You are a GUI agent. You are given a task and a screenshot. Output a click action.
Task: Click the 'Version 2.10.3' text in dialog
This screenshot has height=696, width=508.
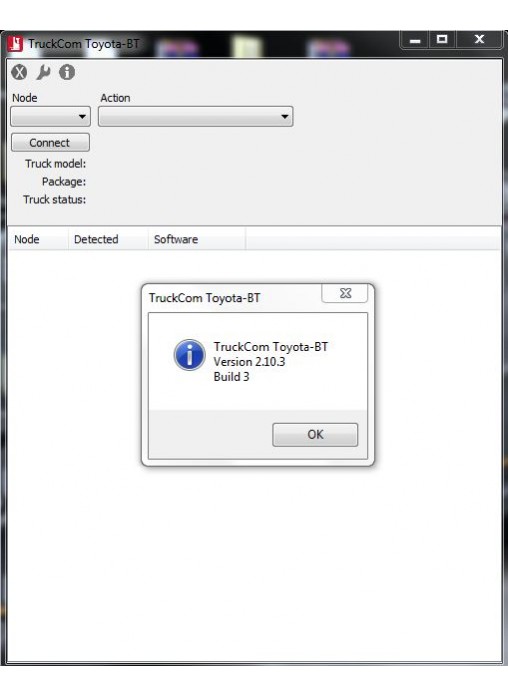pos(249,362)
